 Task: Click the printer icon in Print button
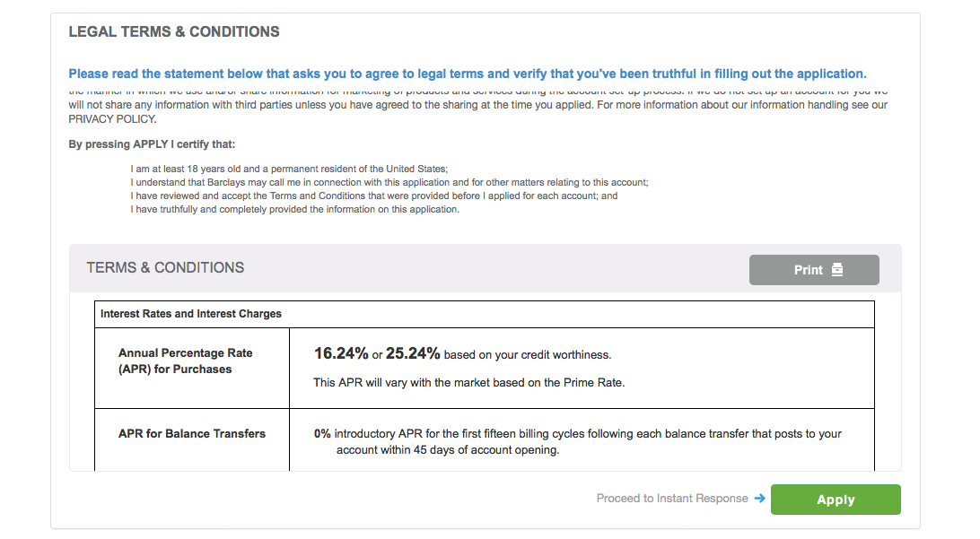pos(837,270)
